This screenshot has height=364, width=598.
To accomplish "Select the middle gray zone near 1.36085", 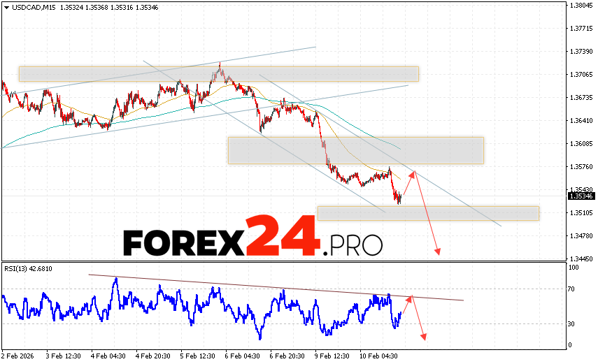I will (355, 150).
